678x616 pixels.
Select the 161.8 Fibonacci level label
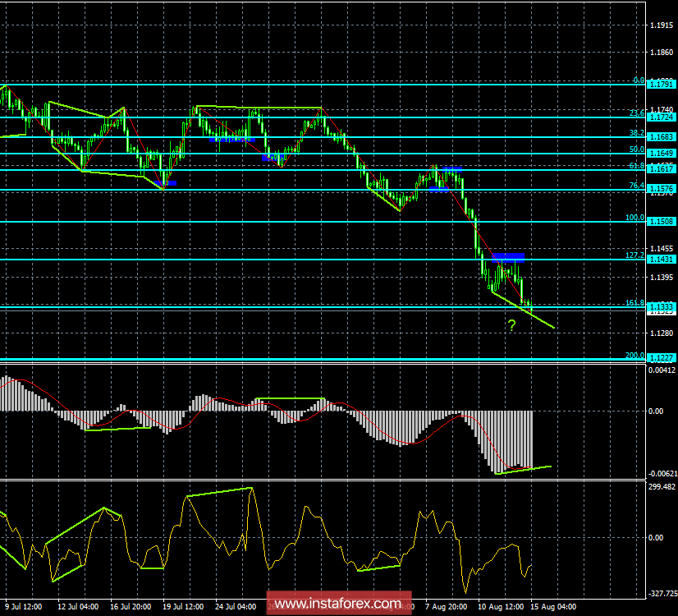point(635,303)
